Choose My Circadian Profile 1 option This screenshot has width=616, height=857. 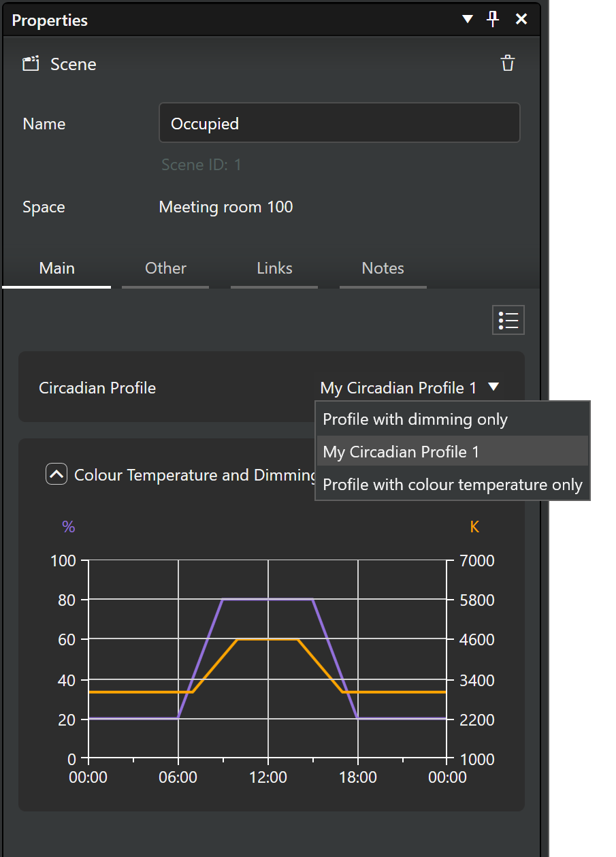pos(400,452)
